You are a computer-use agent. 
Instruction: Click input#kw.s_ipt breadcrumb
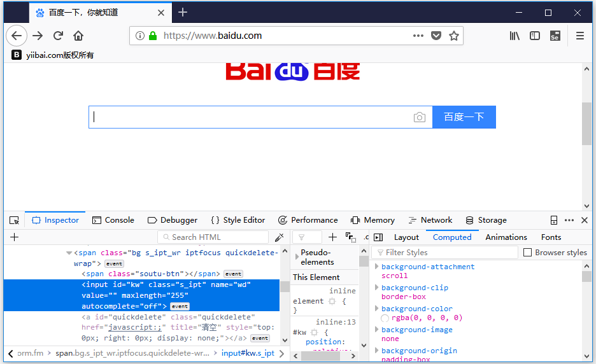(x=248, y=353)
